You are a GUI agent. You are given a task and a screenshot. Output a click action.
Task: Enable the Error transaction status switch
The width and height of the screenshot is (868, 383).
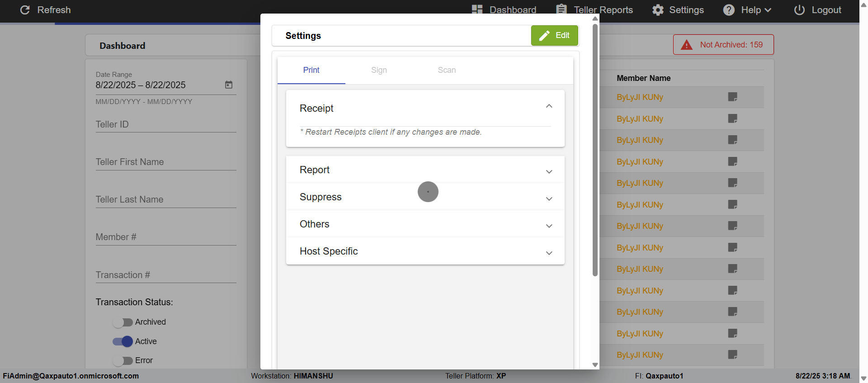(x=123, y=360)
